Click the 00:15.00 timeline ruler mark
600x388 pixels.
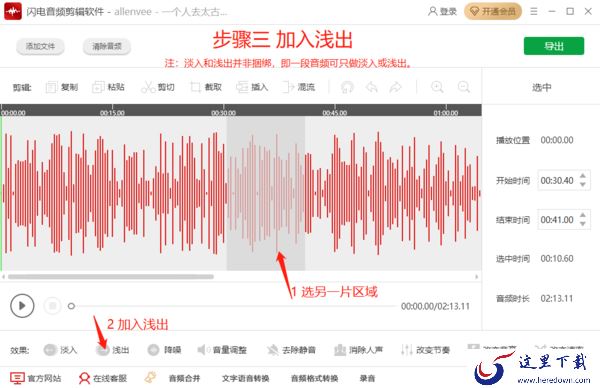tap(112, 113)
